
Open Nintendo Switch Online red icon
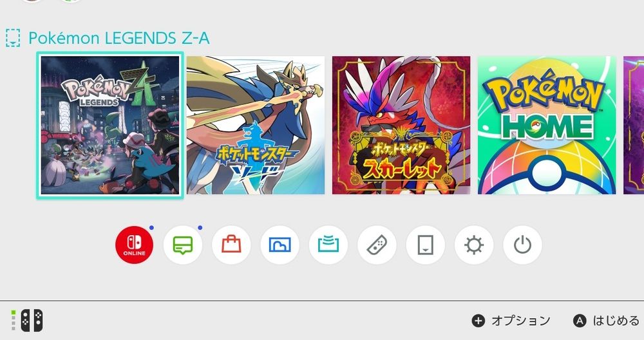point(135,245)
